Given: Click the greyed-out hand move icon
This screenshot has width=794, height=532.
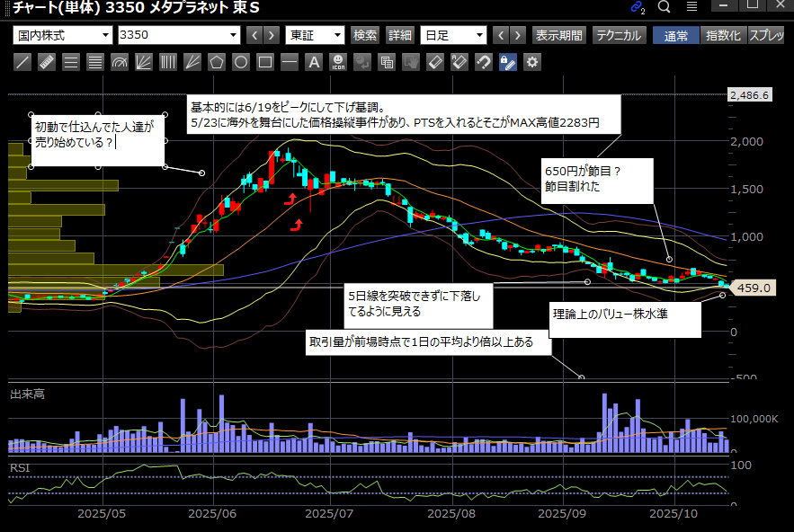Looking at the screenshot, I should click(411, 62).
